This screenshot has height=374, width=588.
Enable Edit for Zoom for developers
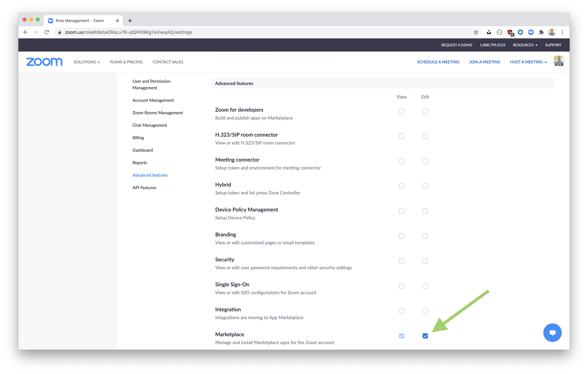point(425,111)
